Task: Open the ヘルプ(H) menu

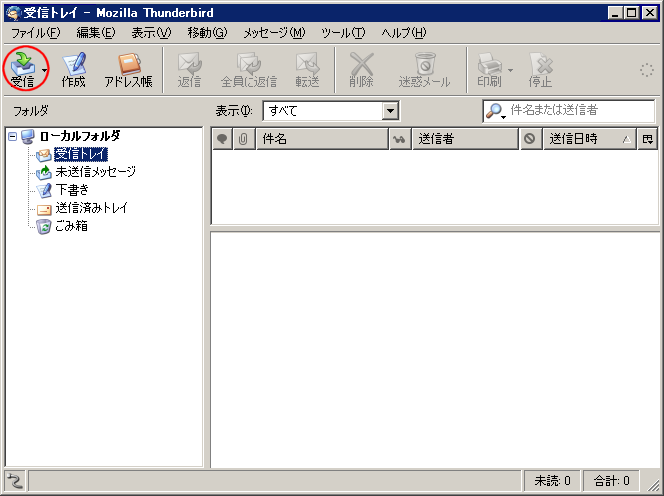Action: [404, 33]
